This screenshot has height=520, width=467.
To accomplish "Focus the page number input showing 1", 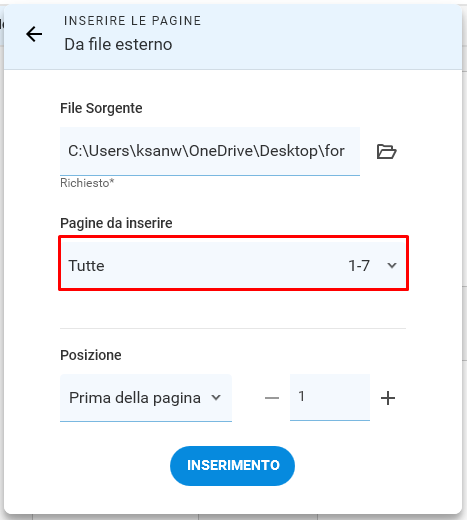I will click(x=330, y=397).
